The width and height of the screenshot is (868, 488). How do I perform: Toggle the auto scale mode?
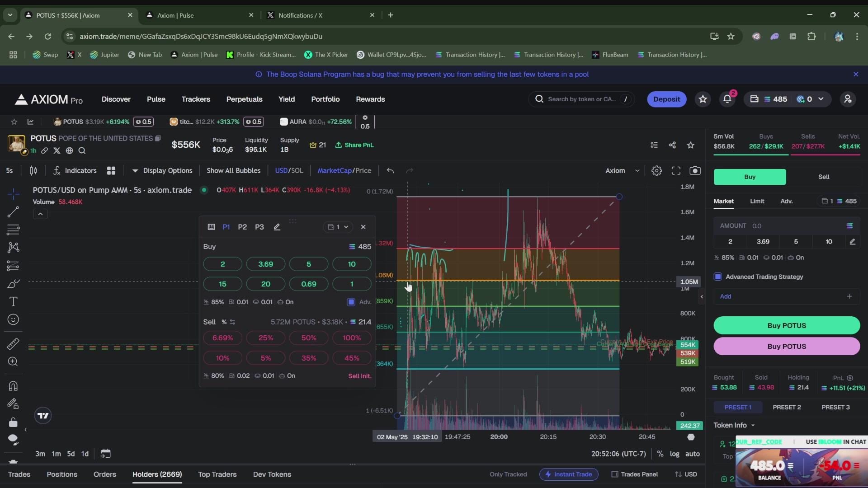coord(693,454)
